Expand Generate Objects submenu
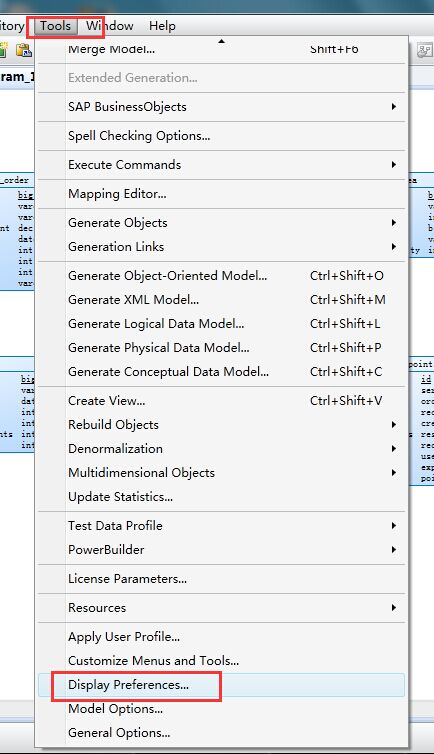Viewport: 434px width, 754px height. tap(221, 223)
